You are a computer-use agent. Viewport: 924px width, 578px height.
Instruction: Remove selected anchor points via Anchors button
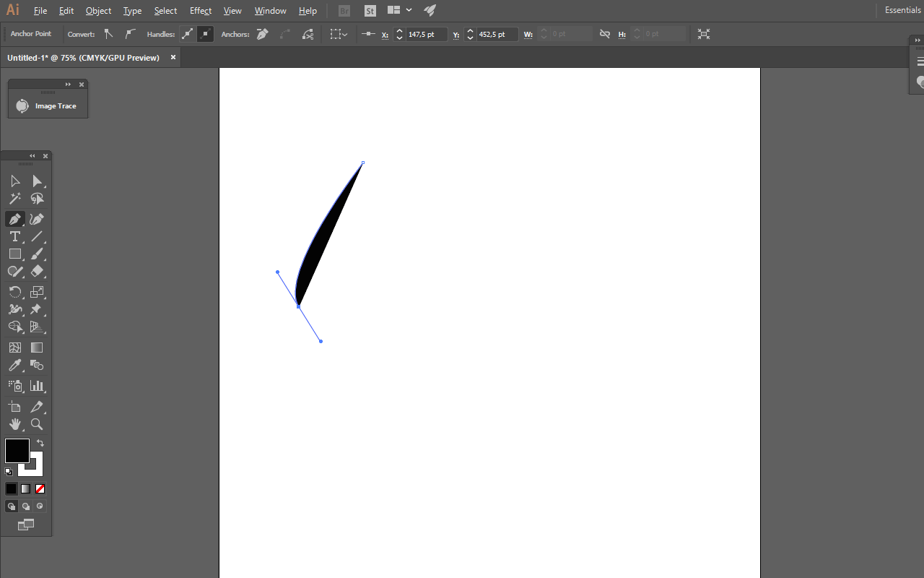[262, 34]
